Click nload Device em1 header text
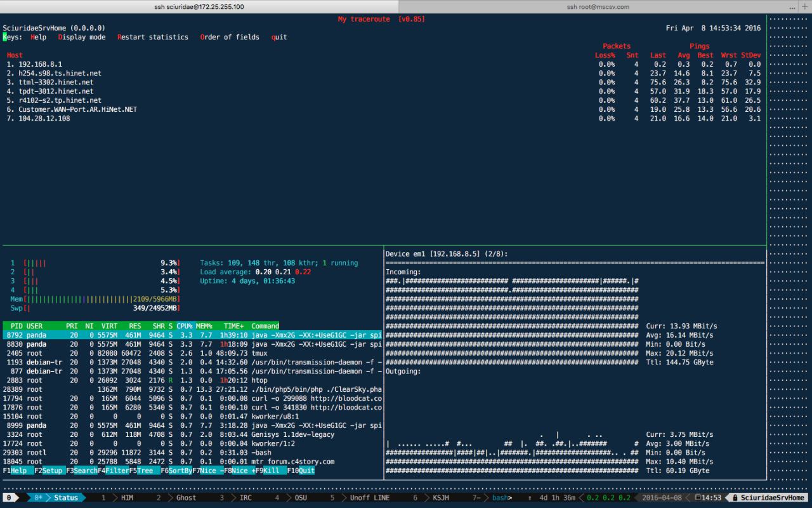Viewport: 812px width, 508px height. [447, 254]
